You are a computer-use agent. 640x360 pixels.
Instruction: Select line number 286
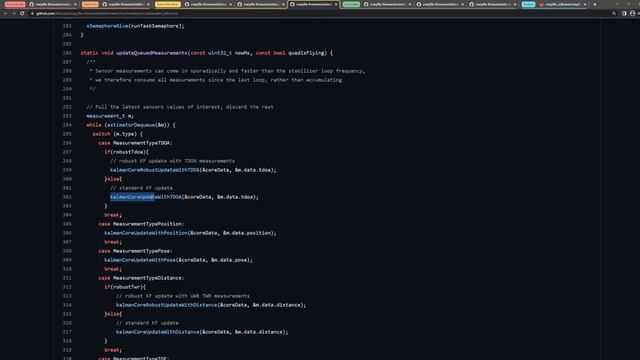[x=67, y=53]
